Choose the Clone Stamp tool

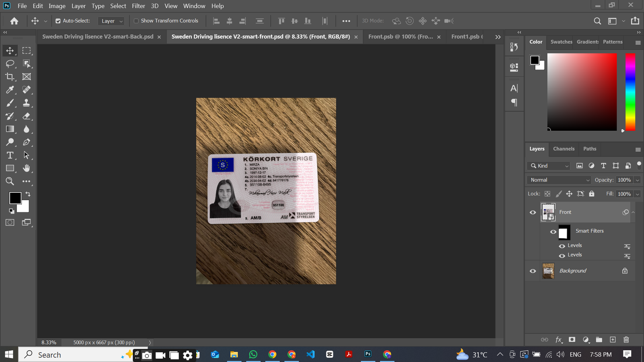27,103
